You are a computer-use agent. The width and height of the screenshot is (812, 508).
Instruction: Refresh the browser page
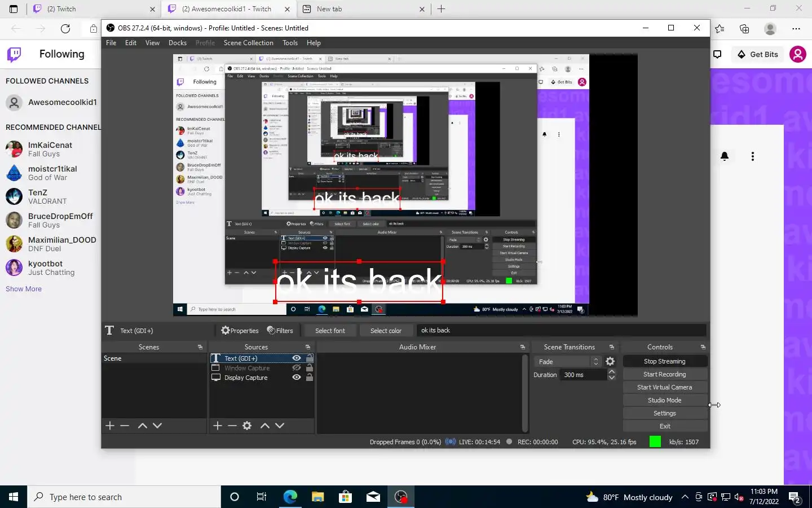tap(65, 28)
